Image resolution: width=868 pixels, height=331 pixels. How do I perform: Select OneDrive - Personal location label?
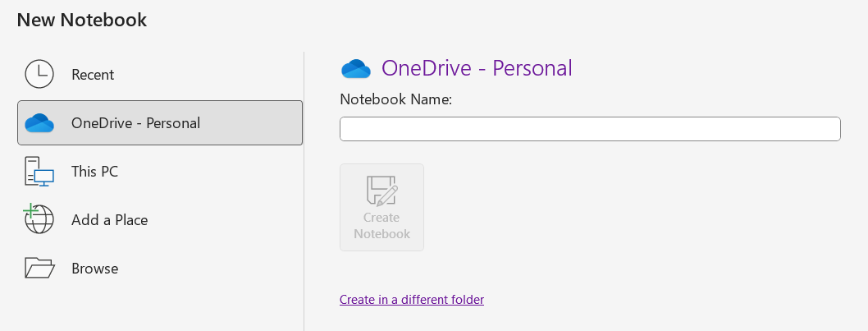click(135, 123)
